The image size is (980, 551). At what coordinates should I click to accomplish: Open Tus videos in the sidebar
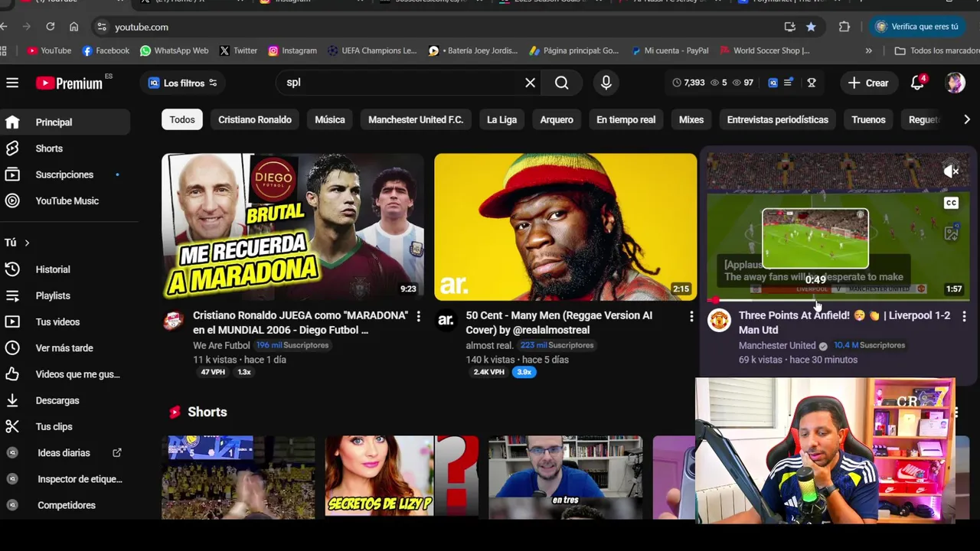(65, 321)
